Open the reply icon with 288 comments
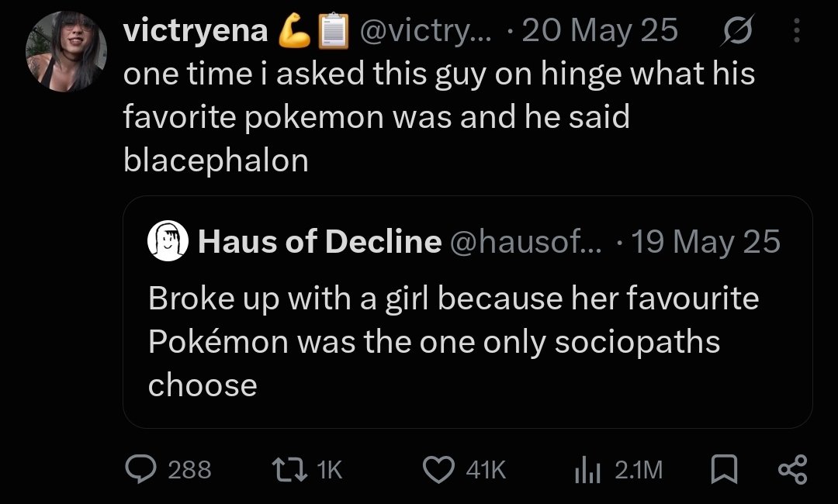838x504 pixels. coord(140,469)
